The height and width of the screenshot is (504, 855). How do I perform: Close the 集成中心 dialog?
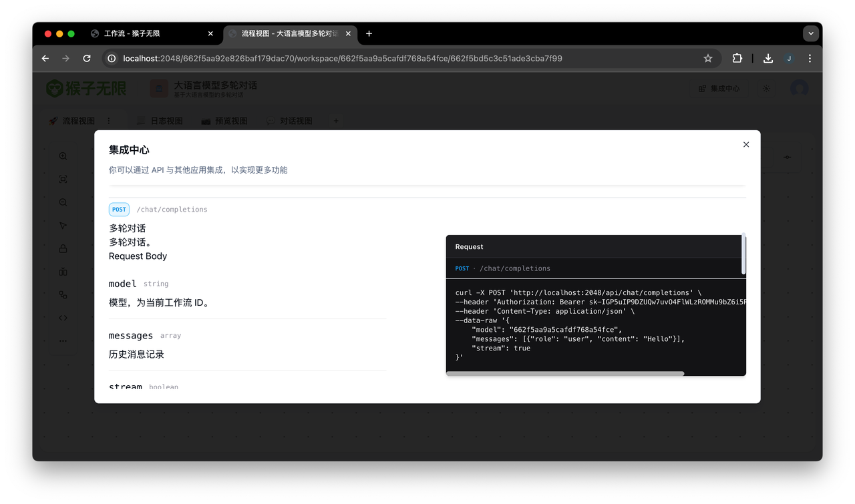746,144
